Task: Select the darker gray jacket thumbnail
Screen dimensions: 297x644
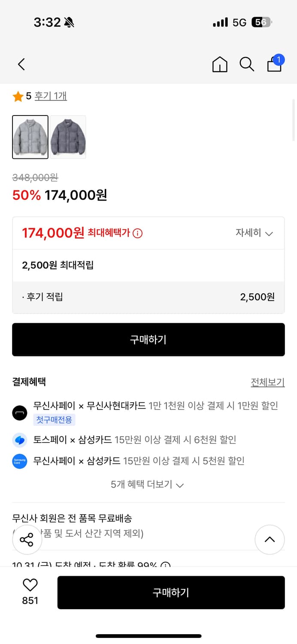Action: click(x=68, y=137)
